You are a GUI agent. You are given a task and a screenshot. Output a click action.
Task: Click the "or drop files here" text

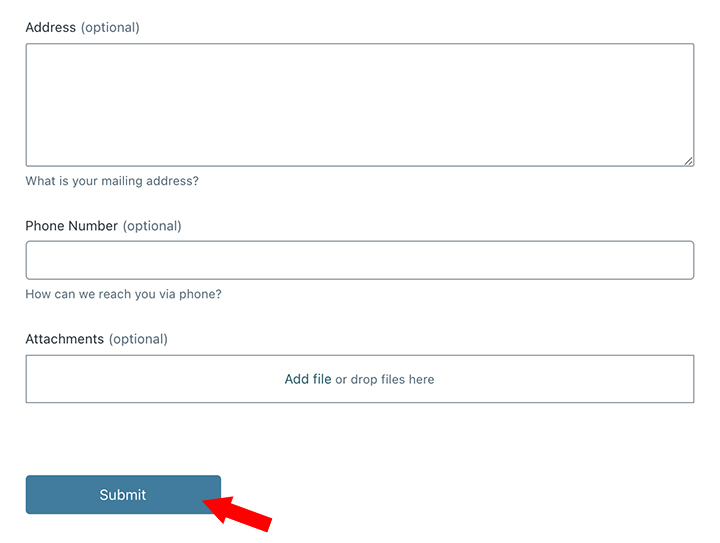pyautogui.click(x=385, y=380)
